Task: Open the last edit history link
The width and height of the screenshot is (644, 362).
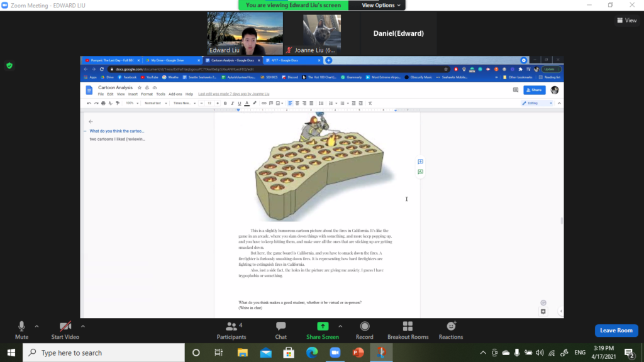Action: pos(234,94)
